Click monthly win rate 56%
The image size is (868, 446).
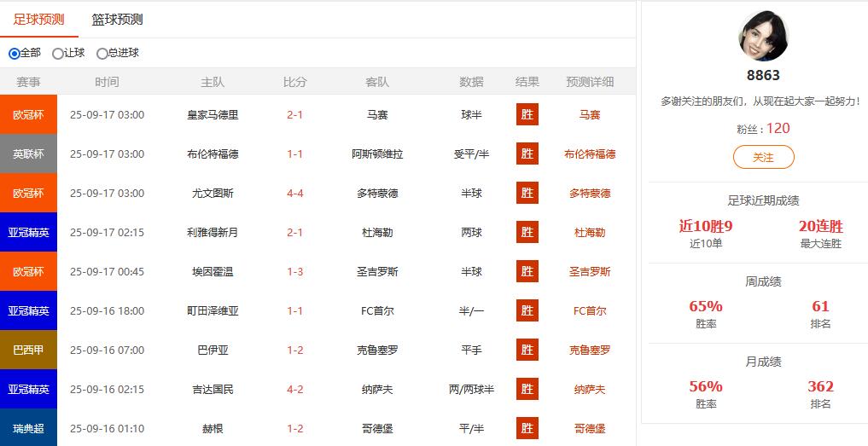[x=706, y=387]
